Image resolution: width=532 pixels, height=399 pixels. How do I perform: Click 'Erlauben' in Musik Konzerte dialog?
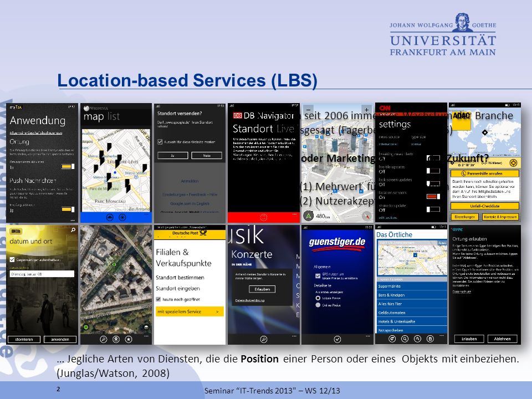coord(262,289)
